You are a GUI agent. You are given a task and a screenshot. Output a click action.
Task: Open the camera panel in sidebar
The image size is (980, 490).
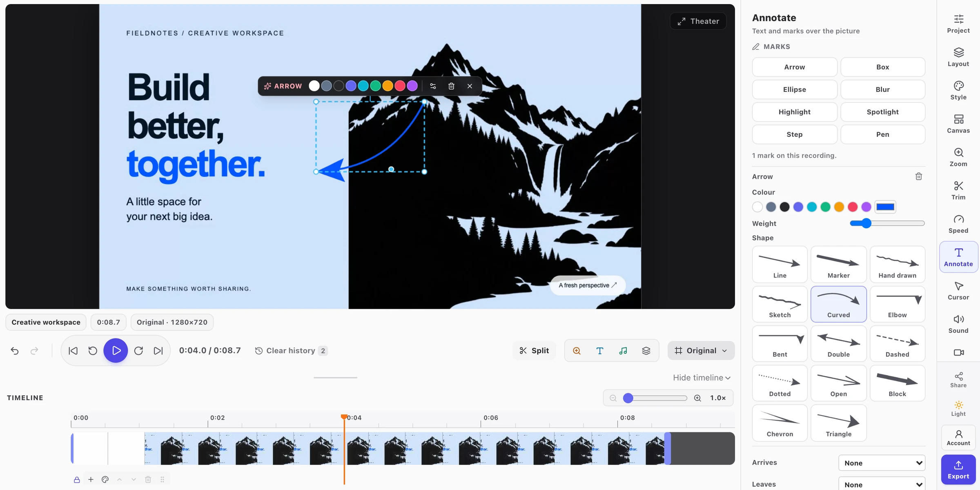[958, 352]
